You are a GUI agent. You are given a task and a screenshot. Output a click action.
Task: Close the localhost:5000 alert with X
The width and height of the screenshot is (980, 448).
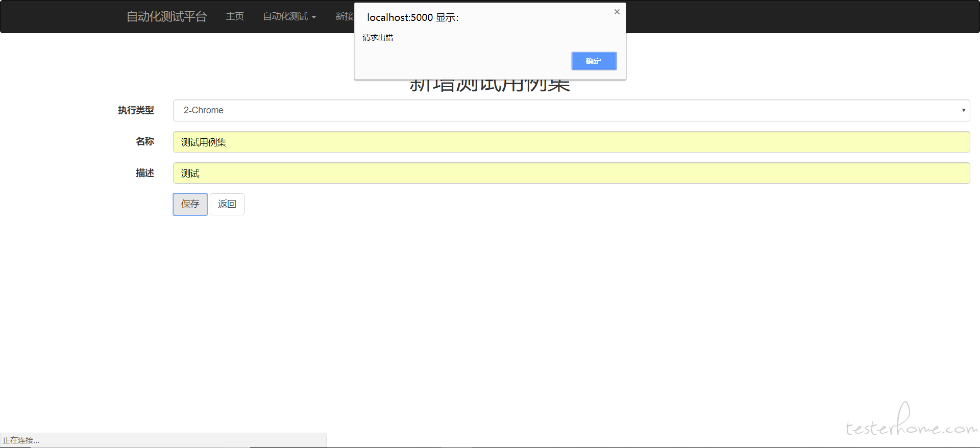coord(617,12)
